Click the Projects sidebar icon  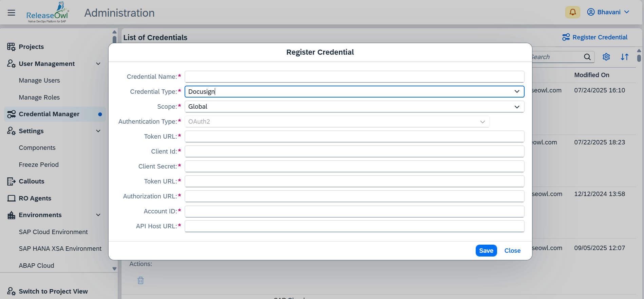coord(11,47)
